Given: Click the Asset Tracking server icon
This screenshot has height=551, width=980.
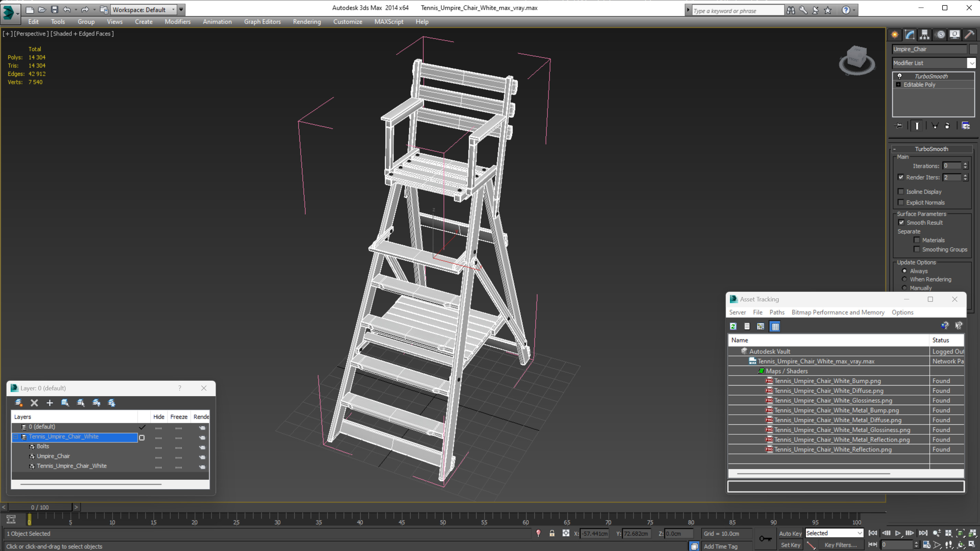Looking at the screenshot, I should click(738, 312).
